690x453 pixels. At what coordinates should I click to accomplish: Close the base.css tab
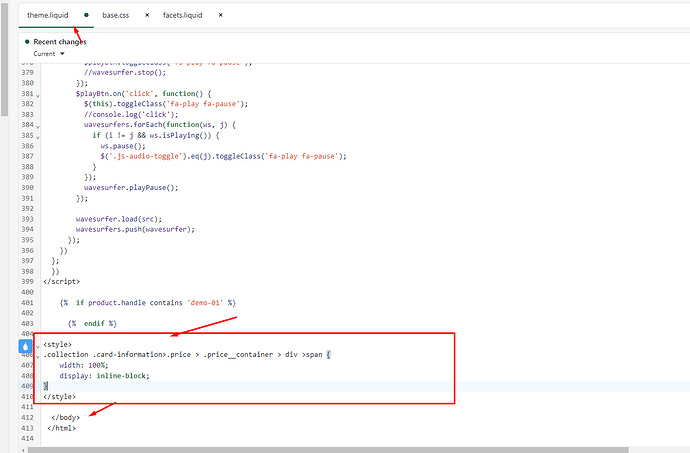(x=148, y=16)
